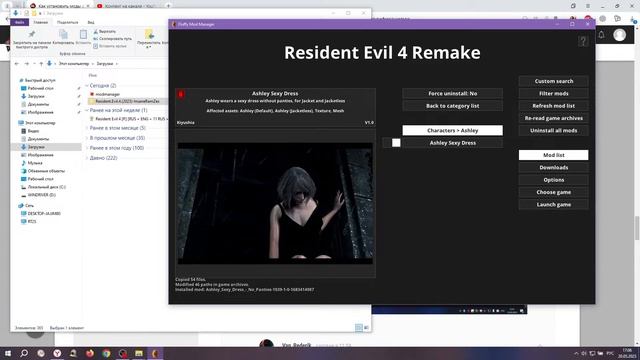Open the Downloads section
Screen dimensions: 640x360
[x=553, y=167]
